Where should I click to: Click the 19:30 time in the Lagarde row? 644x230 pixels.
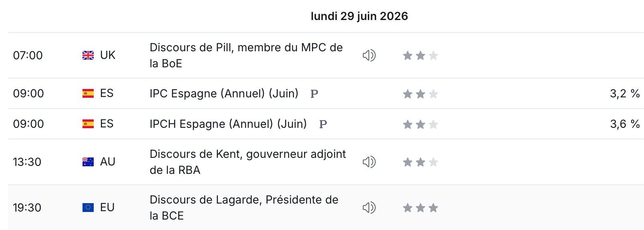pyautogui.click(x=27, y=208)
